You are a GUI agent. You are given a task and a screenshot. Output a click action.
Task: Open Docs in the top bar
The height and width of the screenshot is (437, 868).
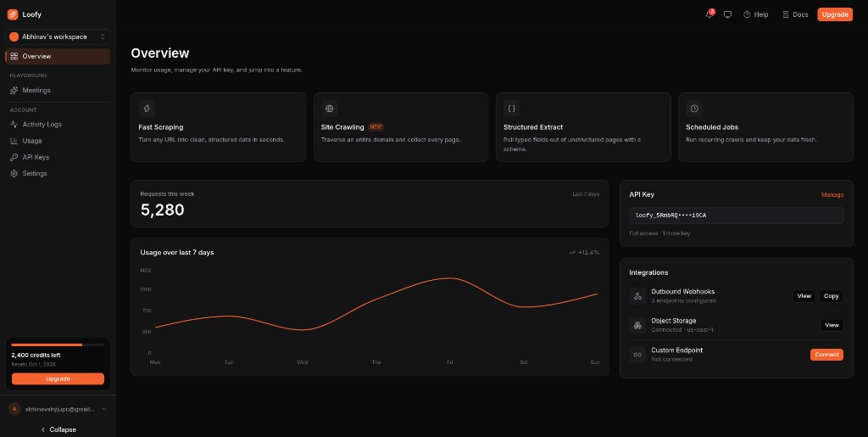coord(795,15)
